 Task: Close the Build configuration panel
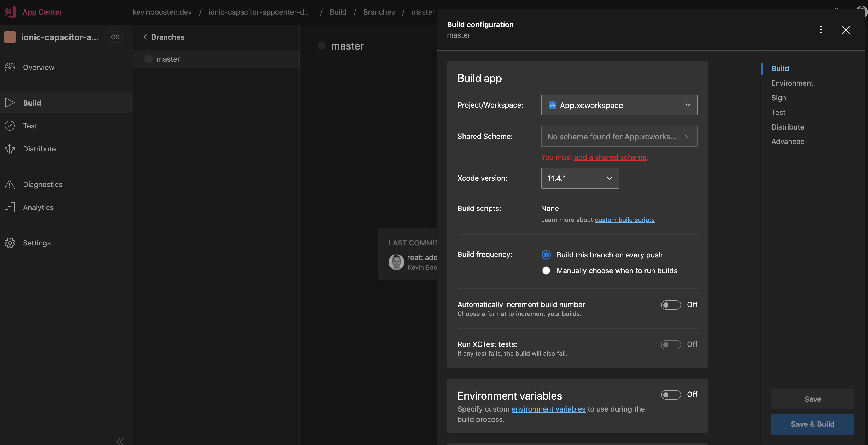(x=846, y=30)
